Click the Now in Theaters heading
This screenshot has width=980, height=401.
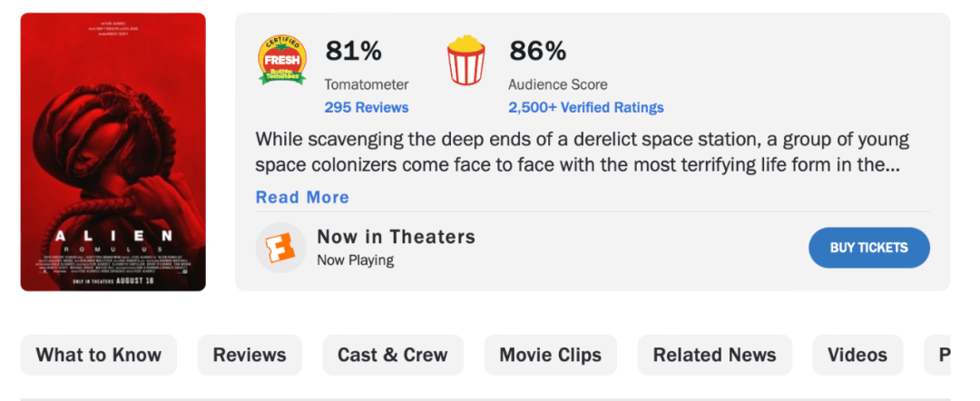397,237
